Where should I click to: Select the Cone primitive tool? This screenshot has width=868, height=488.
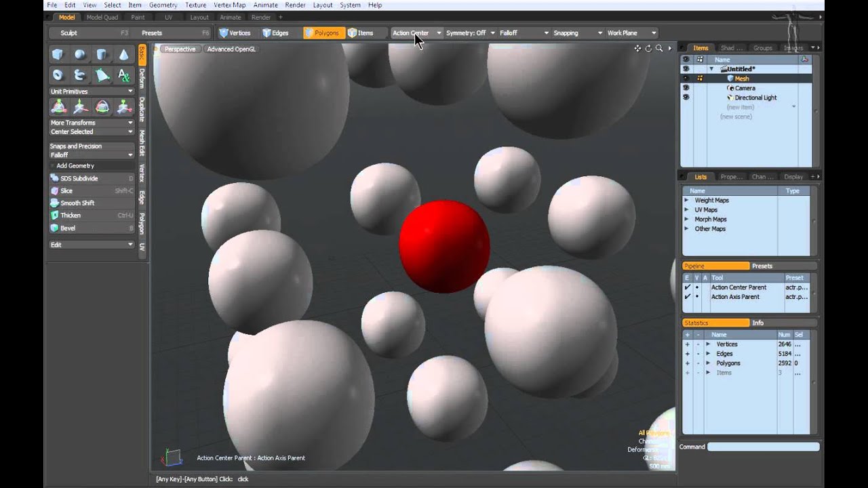pyautogui.click(x=123, y=55)
